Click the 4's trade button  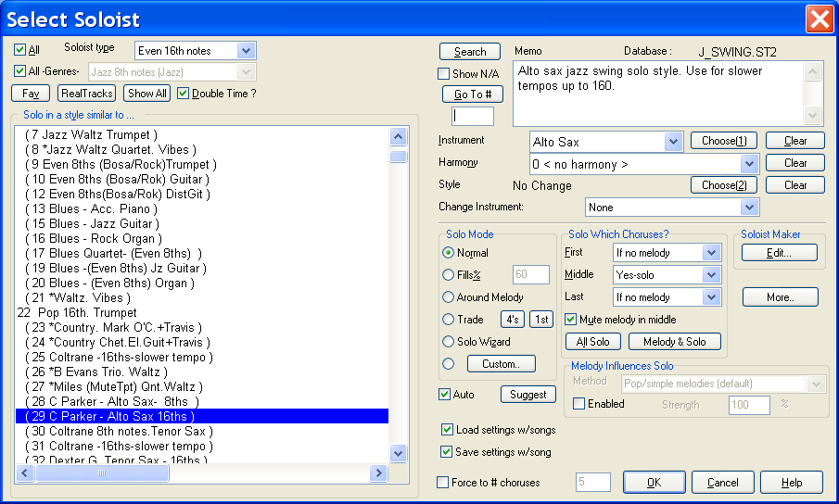point(512,320)
